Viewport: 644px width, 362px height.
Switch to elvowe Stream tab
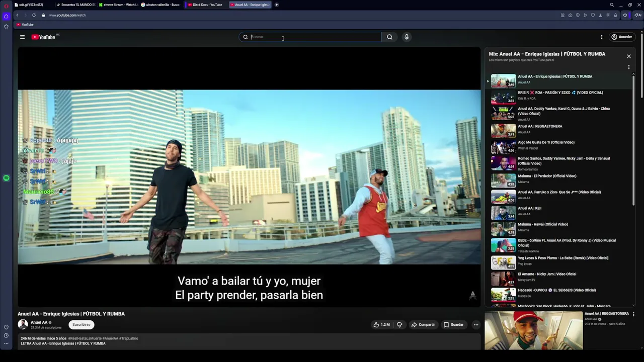click(x=118, y=5)
